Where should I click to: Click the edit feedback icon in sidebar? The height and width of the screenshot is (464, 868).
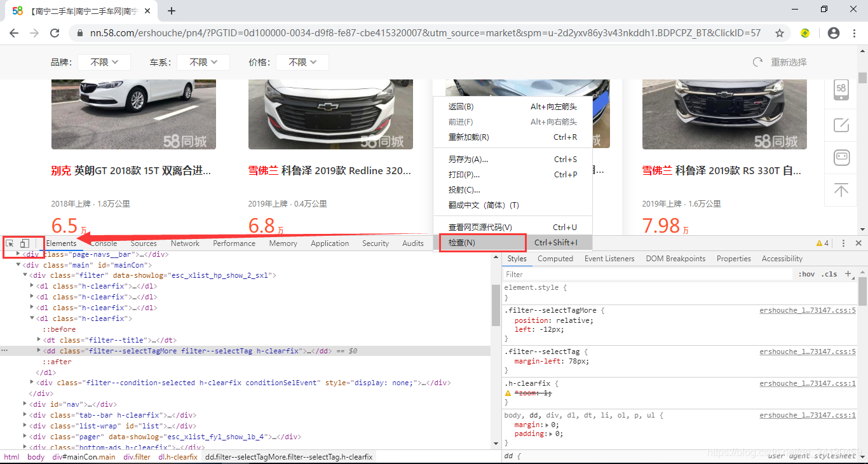click(x=841, y=124)
